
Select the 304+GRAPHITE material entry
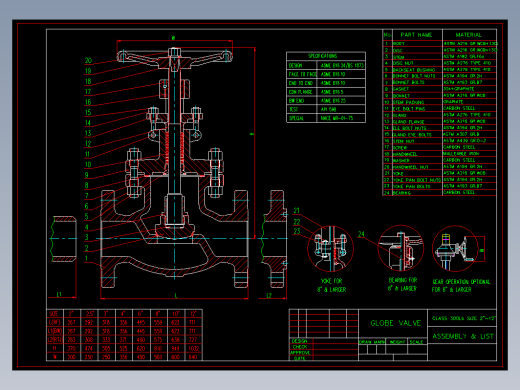pos(459,89)
